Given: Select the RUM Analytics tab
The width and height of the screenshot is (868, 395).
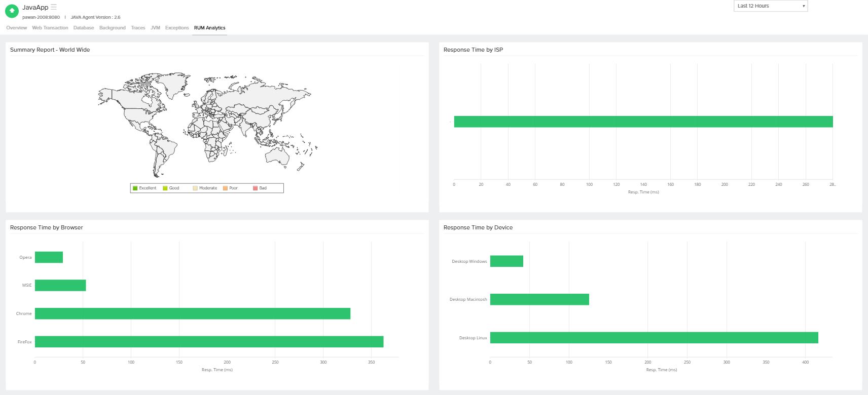Looking at the screenshot, I should point(209,28).
